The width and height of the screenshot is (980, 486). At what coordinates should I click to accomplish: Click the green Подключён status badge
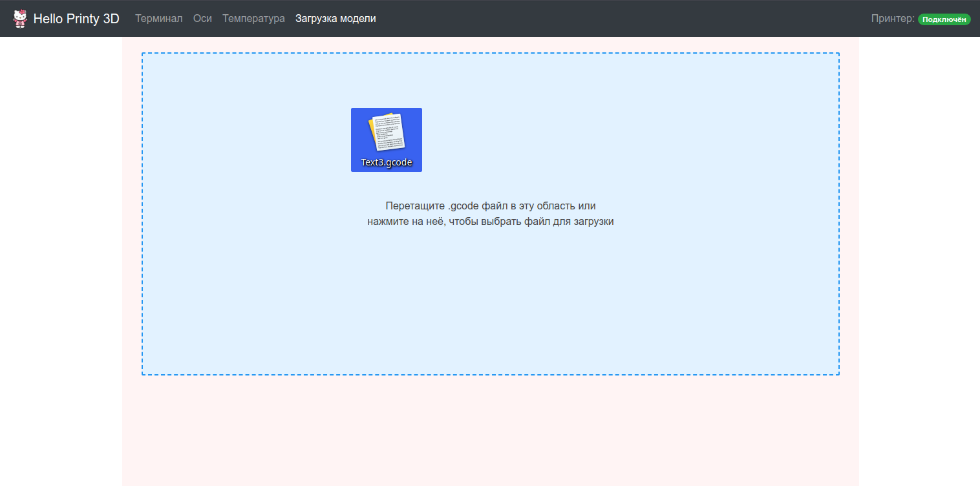tap(944, 19)
